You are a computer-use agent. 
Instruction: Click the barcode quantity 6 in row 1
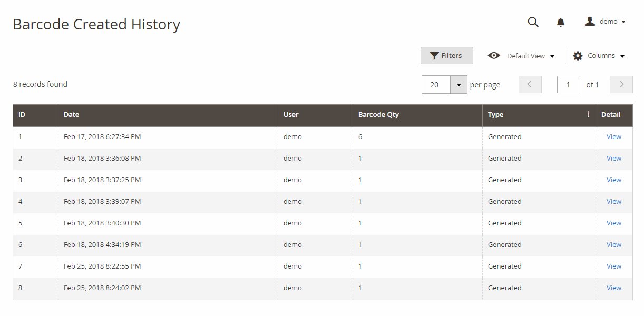pyautogui.click(x=360, y=137)
